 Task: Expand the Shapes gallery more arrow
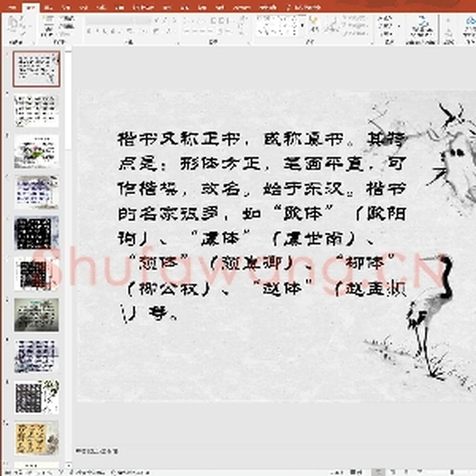pos(302,26)
